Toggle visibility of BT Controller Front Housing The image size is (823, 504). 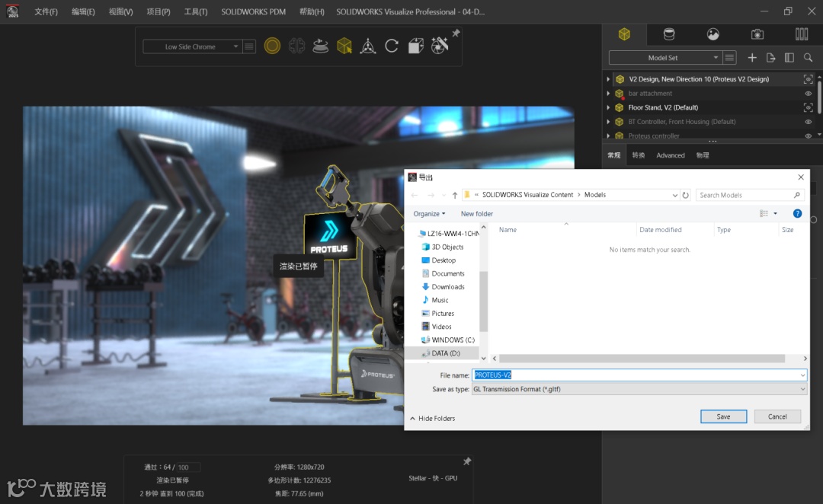point(809,122)
